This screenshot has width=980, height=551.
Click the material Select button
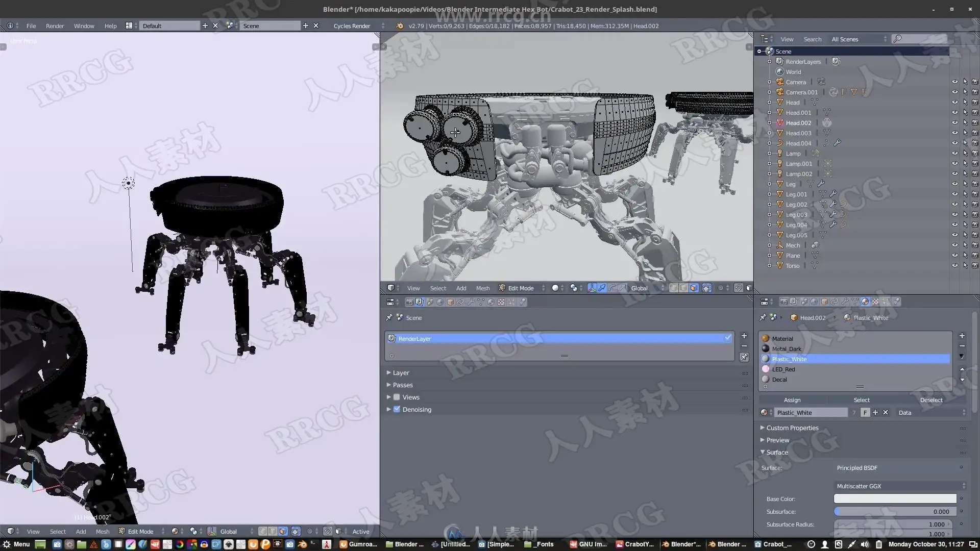(x=862, y=400)
